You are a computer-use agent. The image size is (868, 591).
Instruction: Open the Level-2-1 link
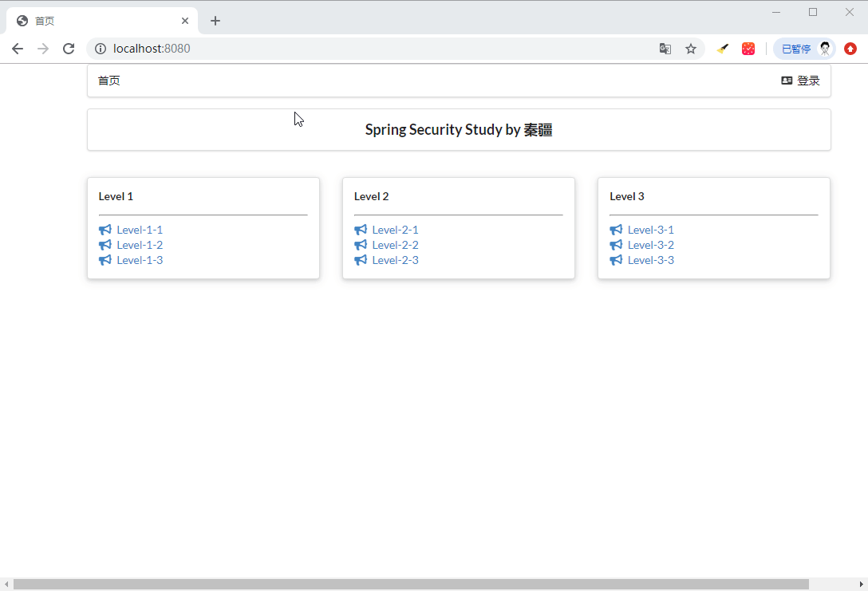point(395,230)
